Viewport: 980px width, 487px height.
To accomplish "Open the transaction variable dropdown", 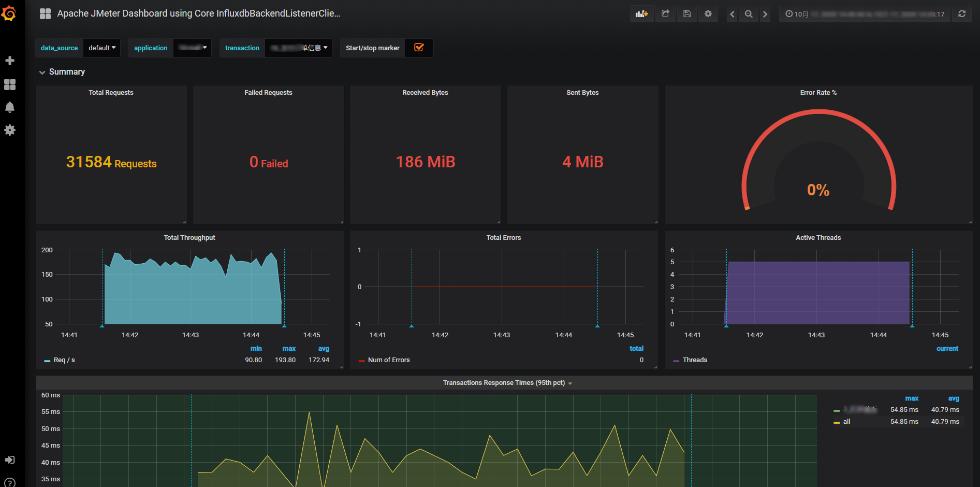I will (299, 48).
